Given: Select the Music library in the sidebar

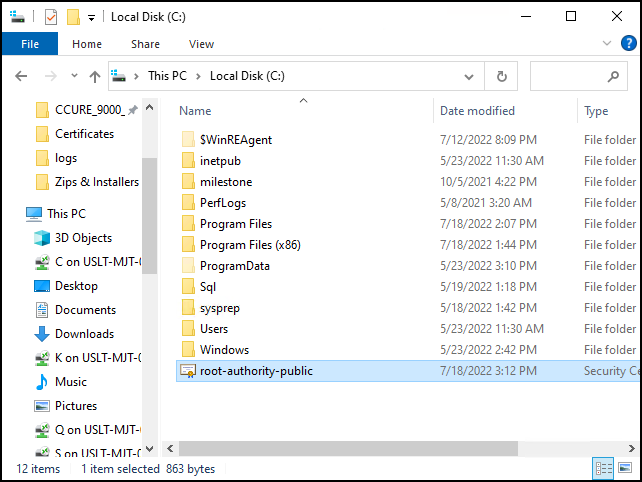Looking at the screenshot, I should (x=70, y=382).
